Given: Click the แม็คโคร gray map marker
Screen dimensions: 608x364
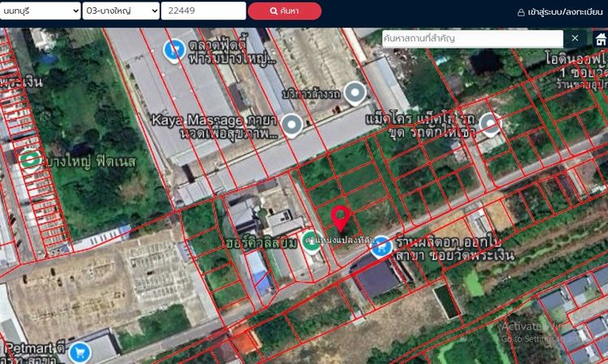Looking at the screenshot, I should (489, 124).
